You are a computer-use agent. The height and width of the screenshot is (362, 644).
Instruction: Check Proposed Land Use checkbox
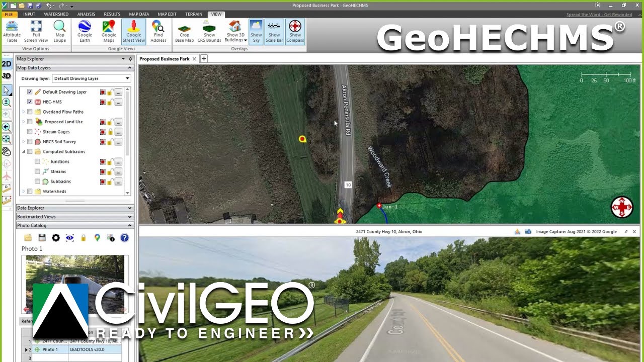(30, 122)
